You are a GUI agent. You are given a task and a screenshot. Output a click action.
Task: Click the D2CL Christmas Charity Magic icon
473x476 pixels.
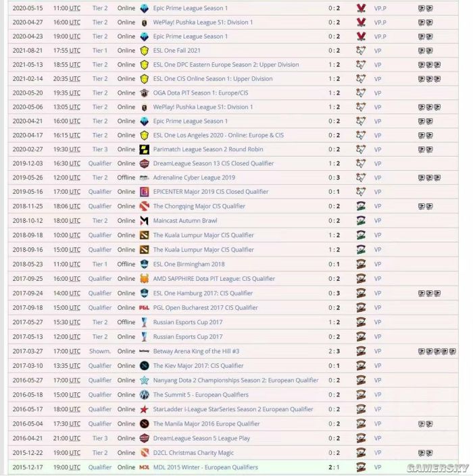pos(145,453)
